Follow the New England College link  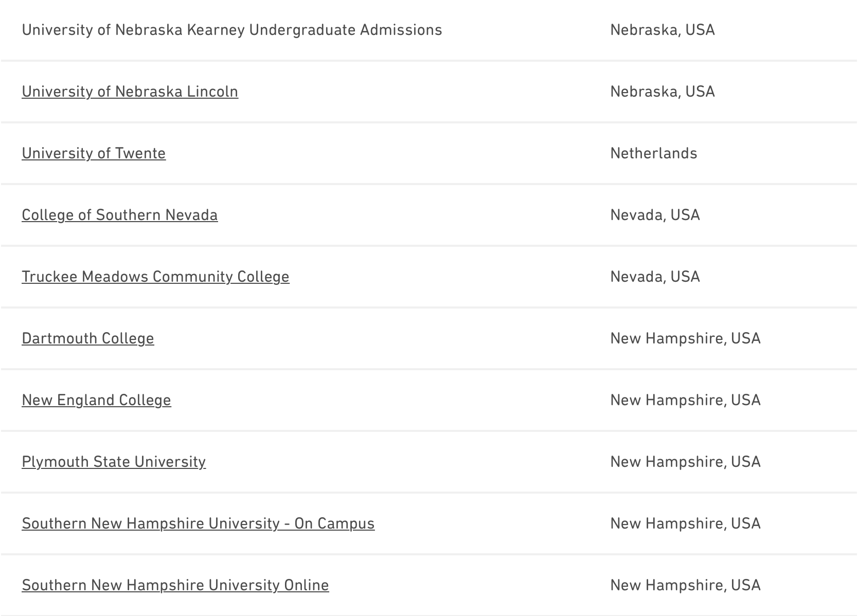[x=96, y=400]
